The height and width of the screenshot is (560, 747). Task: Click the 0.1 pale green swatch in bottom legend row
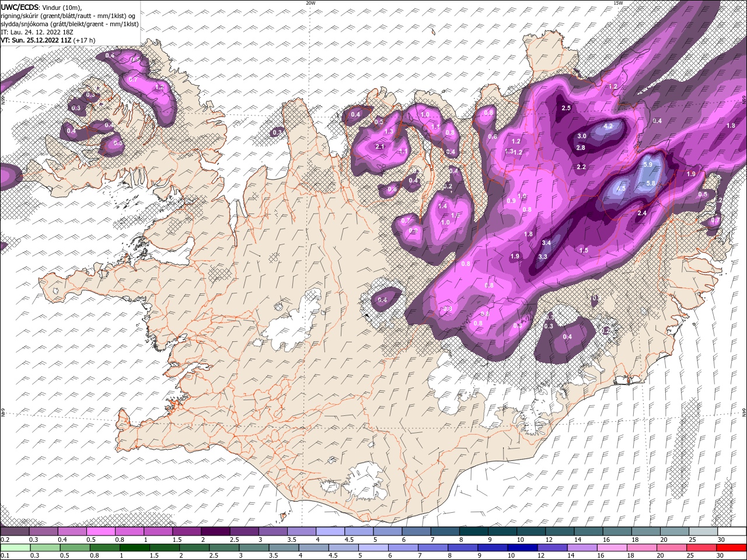pos(15,548)
